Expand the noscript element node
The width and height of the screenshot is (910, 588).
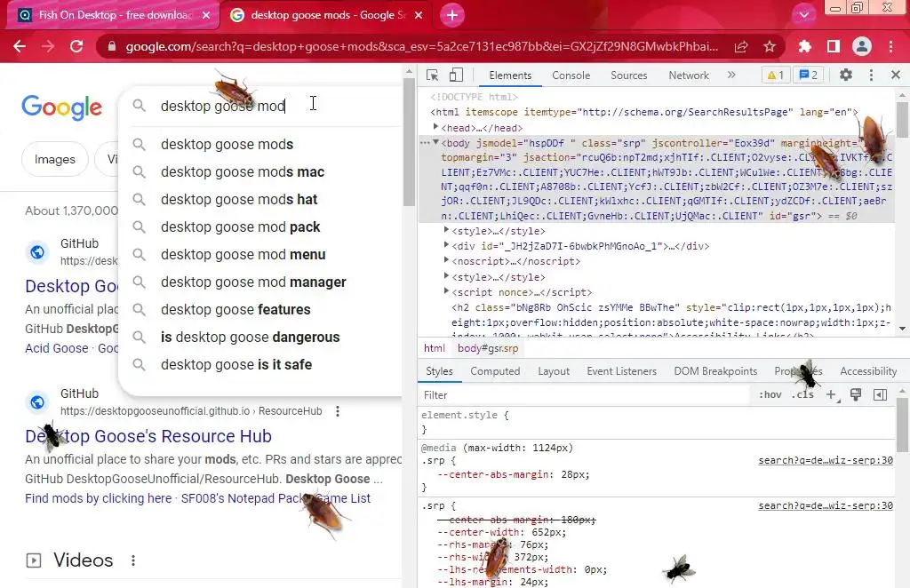click(446, 260)
